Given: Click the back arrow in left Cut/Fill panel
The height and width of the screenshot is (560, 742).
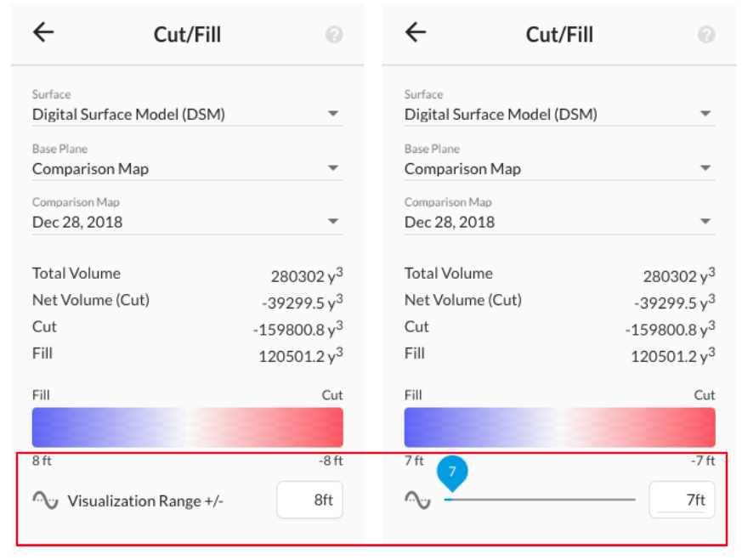Looking at the screenshot, I should pyautogui.click(x=43, y=32).
